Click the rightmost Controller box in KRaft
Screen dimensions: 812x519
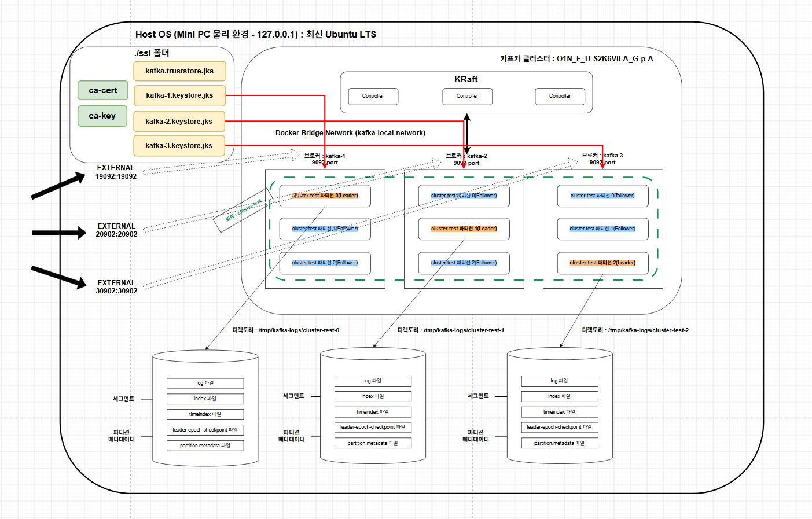point(560,96)
